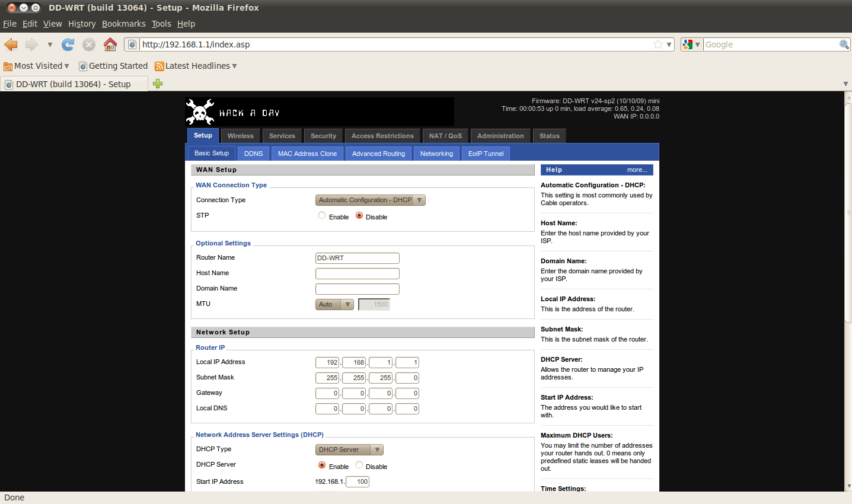The width and height of the screenshot is (852, 504).
Task: Open the DHCP Type dropdown
Action: click(x=349, y=450)
